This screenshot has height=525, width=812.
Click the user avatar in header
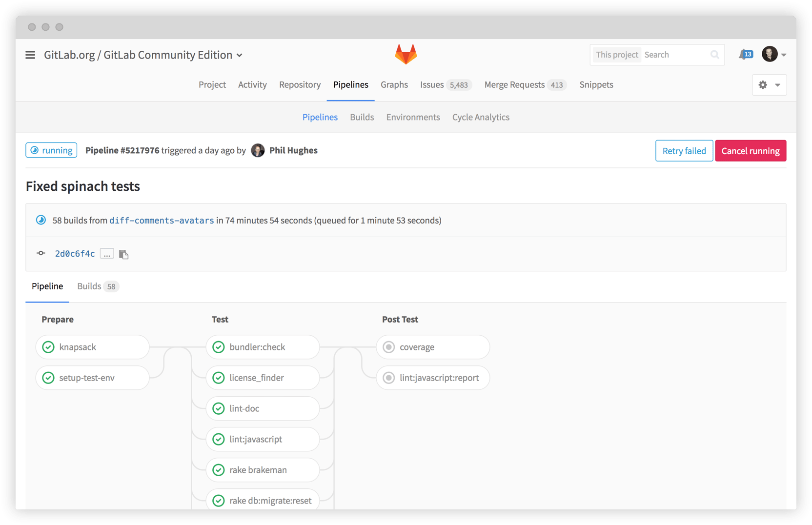(x=770, y=54)
